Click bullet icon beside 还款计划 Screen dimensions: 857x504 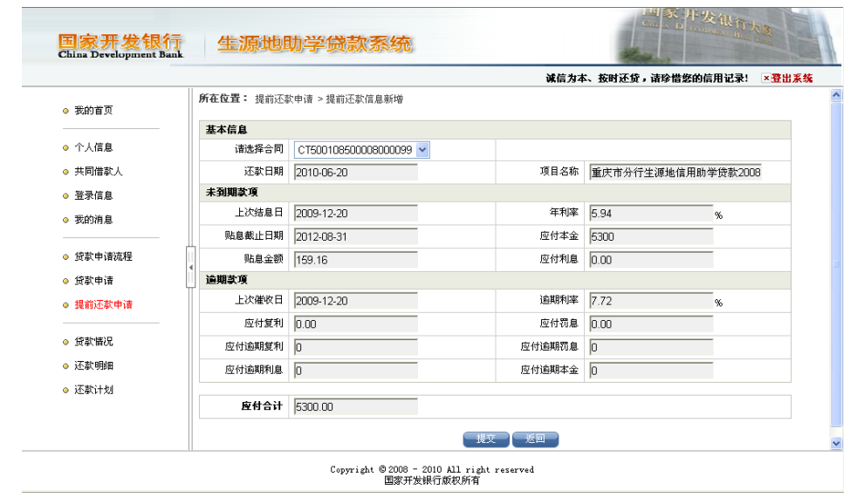coord(65,391)
